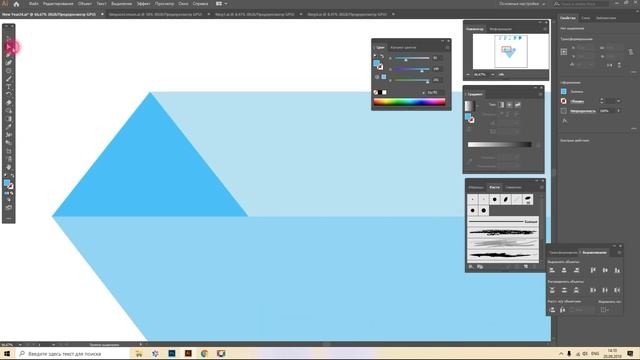
Task: Select the Базовый basic brush stroke
Action: 503,222
